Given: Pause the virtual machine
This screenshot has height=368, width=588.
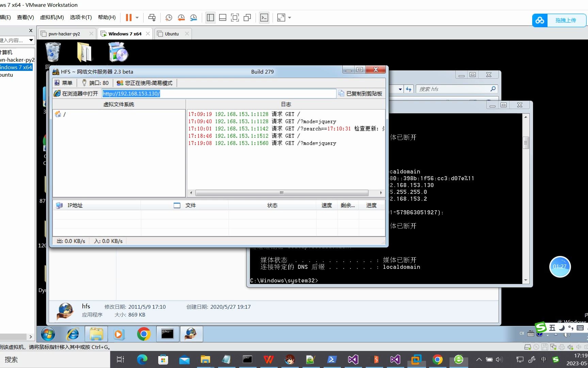Looking at the screenshot, I should pos(129,17).
